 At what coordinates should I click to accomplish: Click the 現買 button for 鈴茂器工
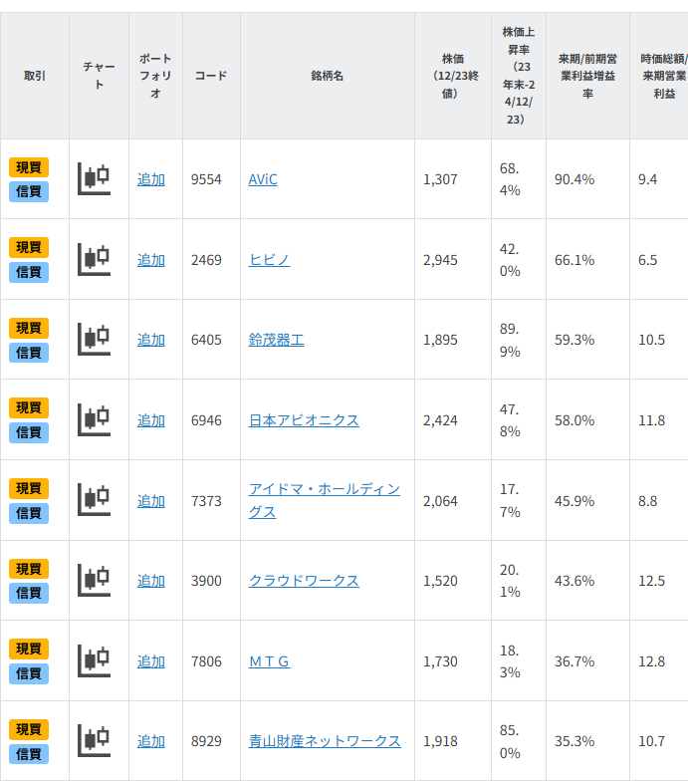click(x=29, y=328)
